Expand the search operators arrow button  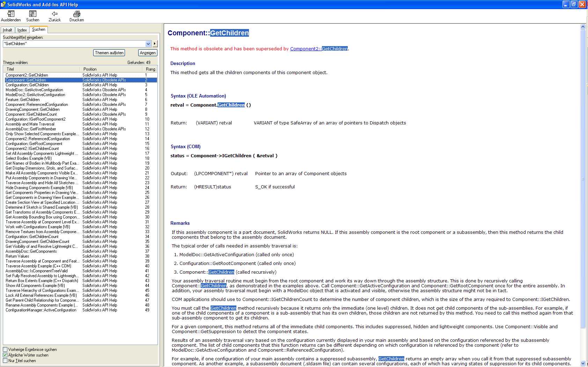[155, 44]
